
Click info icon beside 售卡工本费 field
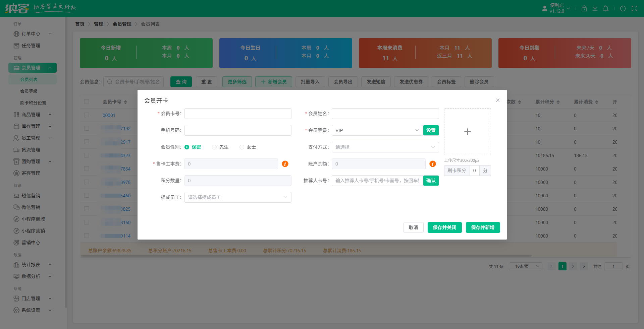point(285,164)
